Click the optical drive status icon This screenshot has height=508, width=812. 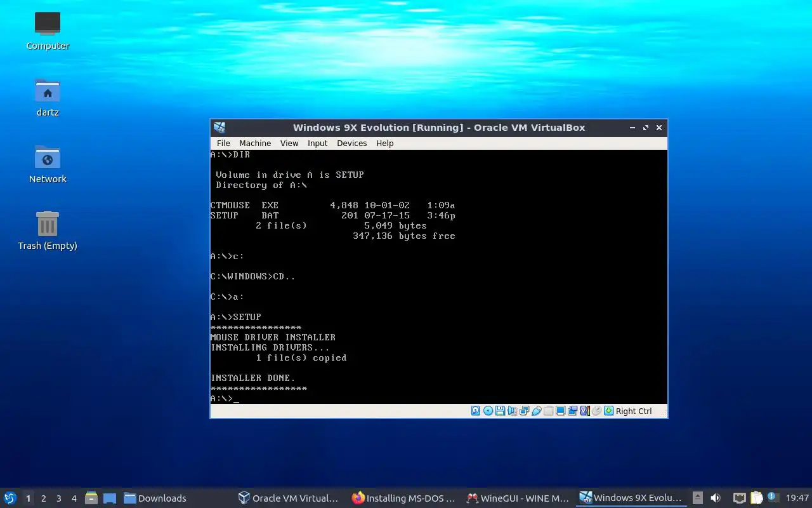pos(488,411)
